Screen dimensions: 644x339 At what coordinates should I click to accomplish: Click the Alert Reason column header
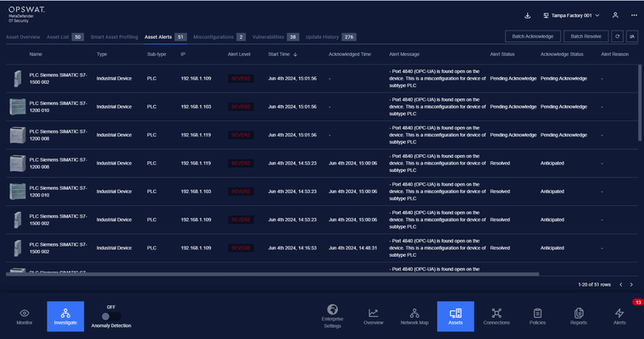tap(614, 54)
